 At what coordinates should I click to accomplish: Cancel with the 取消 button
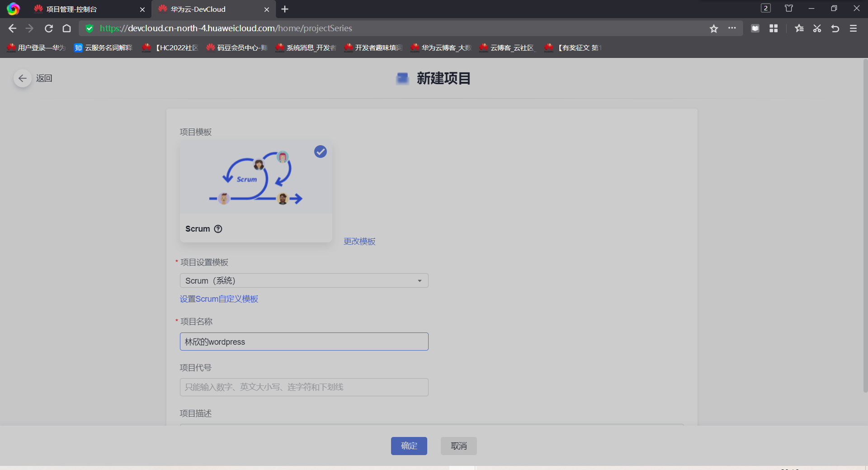(x=459, y=446)
